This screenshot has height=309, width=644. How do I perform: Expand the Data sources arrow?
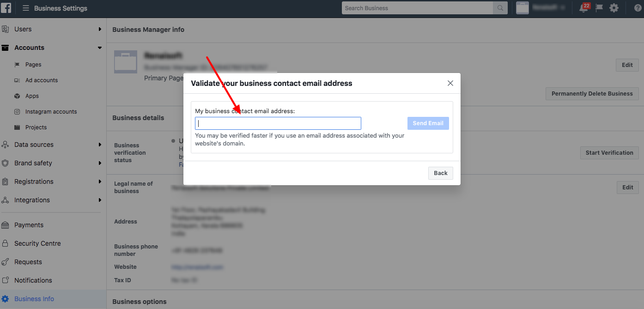coord(100,145)
